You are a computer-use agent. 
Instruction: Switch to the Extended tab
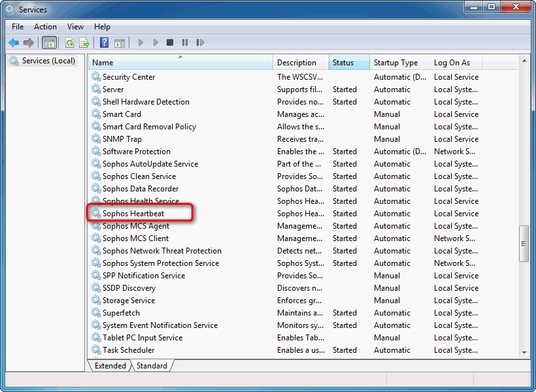pyautogui.click(x=110, y=366)
